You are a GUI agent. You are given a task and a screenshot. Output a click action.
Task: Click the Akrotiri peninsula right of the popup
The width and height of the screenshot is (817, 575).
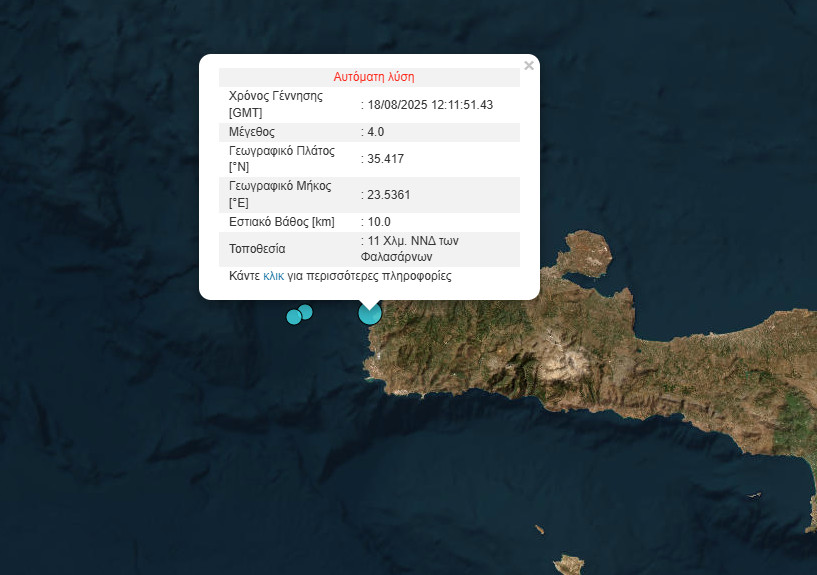pyautogui.click(x=585, y=253)
